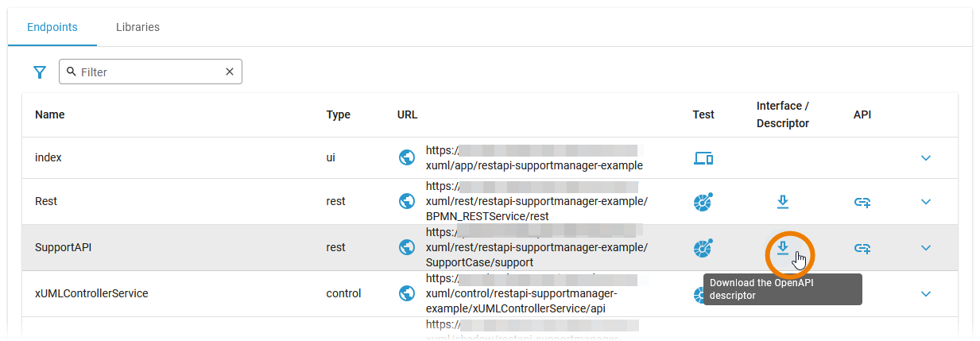Open the Rest endpoint URL link
The width and height of the screenshot is (980, 341).
pos(536,201)
